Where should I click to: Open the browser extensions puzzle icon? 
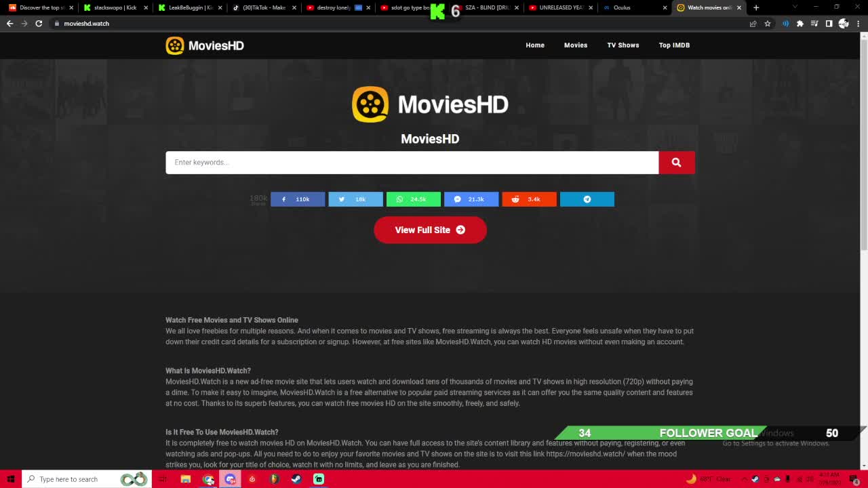click(800, 23)
